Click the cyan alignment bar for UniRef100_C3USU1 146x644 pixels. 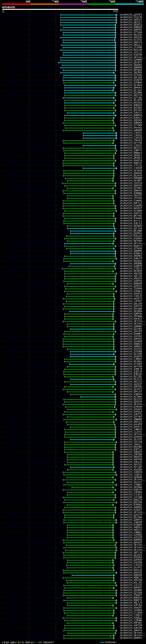(100, 135)
